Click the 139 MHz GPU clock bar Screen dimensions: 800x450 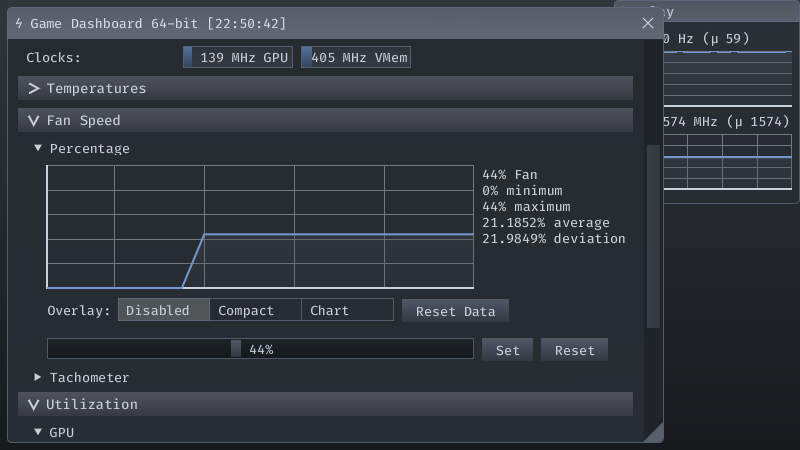pos(238,58)
